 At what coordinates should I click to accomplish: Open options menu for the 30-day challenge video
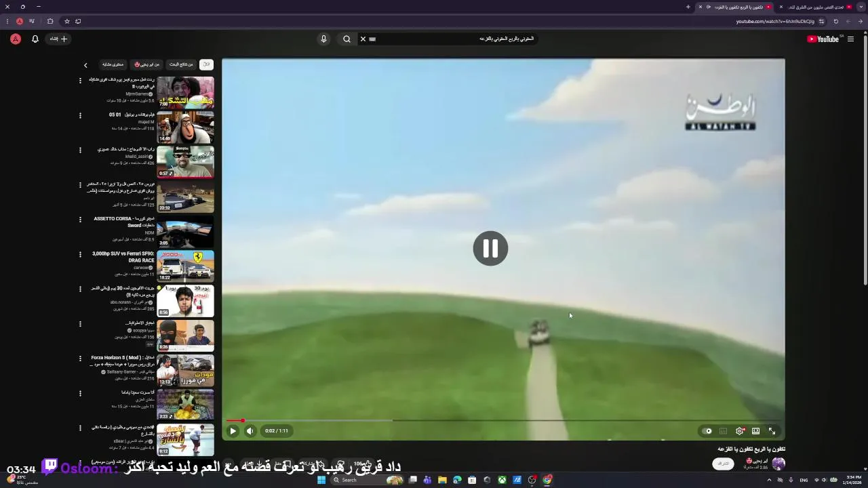click(x=80, y=289)
